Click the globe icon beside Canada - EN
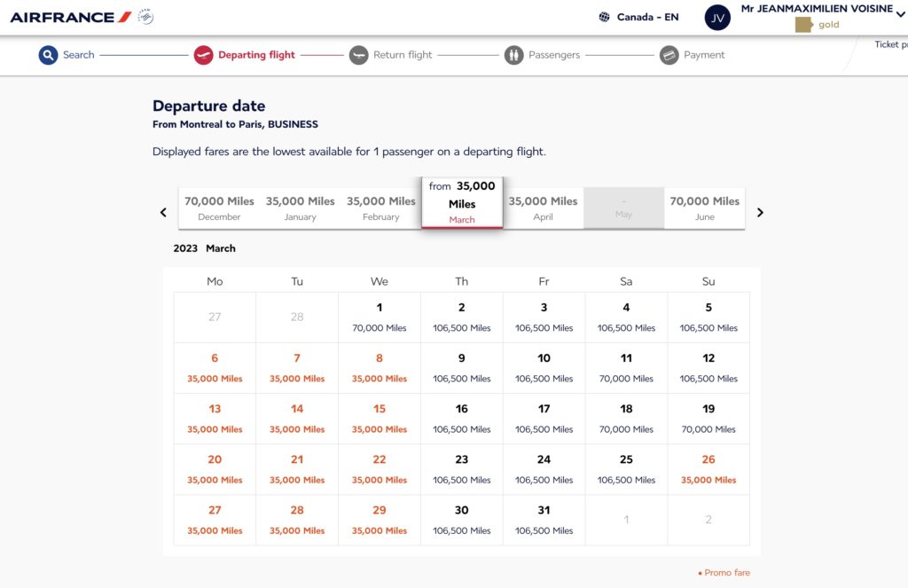The width and height of the screenshot is (908, 588). point(605,17)
